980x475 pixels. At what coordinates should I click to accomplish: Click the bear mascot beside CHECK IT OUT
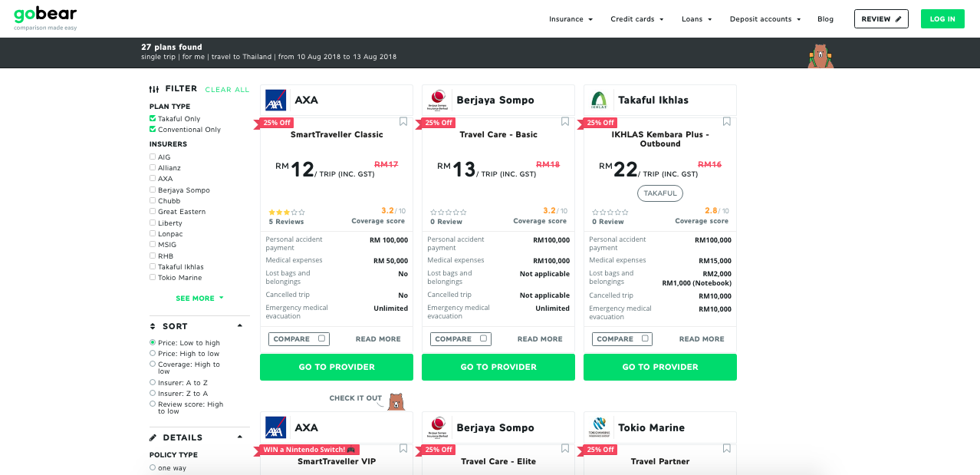[398, 400]
